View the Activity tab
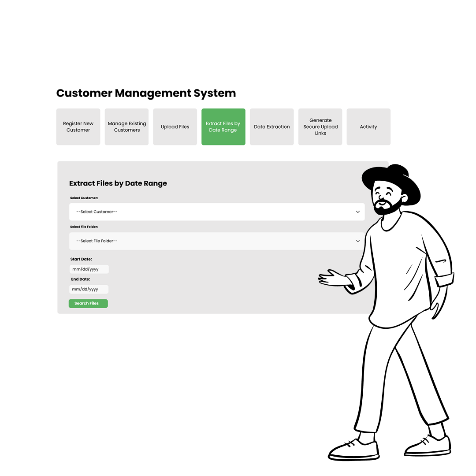 [x=368, y=126]
